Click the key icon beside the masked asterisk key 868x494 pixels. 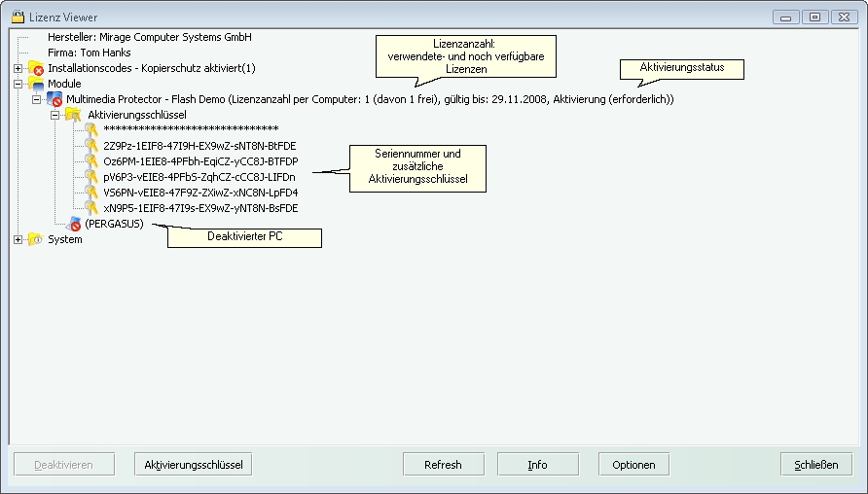[x=91, y=130]
